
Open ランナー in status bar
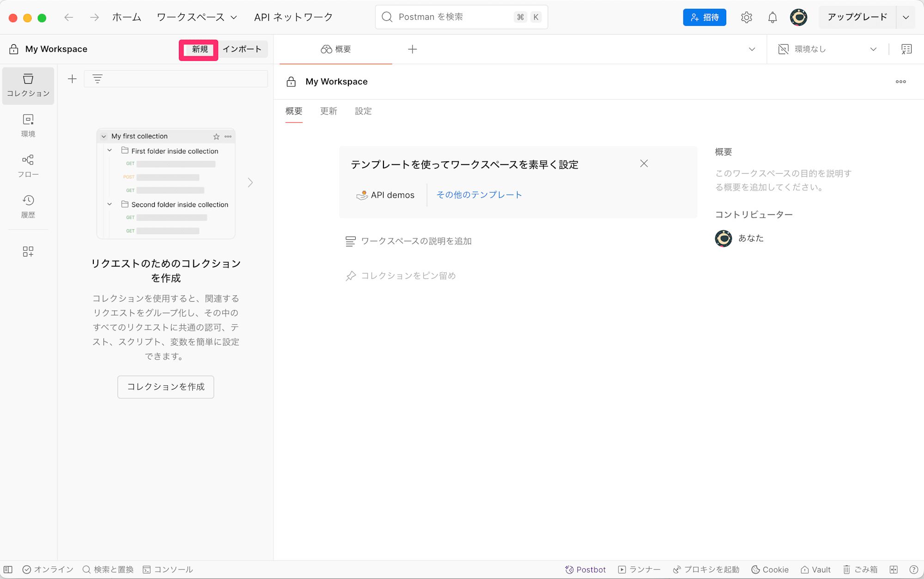pyautogui.click(x=639, y=569)
